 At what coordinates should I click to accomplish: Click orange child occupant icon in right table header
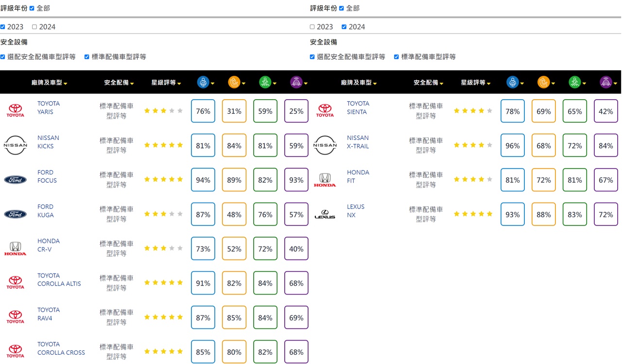544,83
